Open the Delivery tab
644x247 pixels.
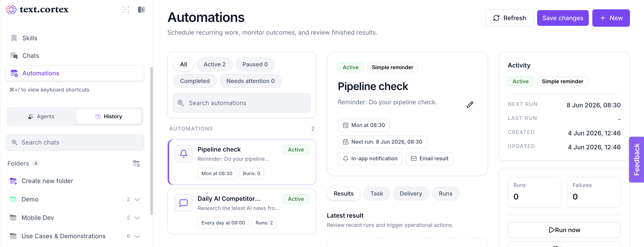[x=411, y=194]
